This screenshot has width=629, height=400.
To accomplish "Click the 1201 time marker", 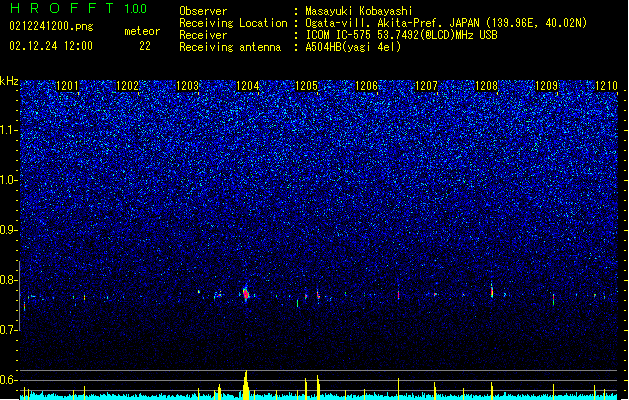I will pos(67,86).
